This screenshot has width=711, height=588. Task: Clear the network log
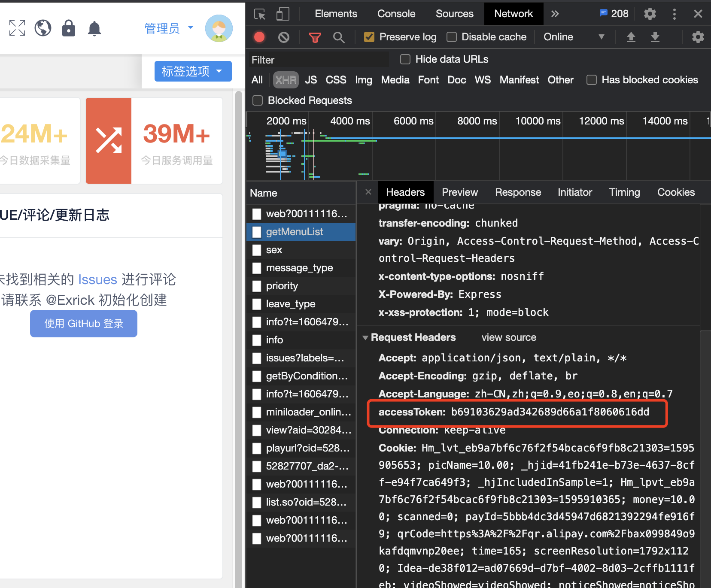284,37
